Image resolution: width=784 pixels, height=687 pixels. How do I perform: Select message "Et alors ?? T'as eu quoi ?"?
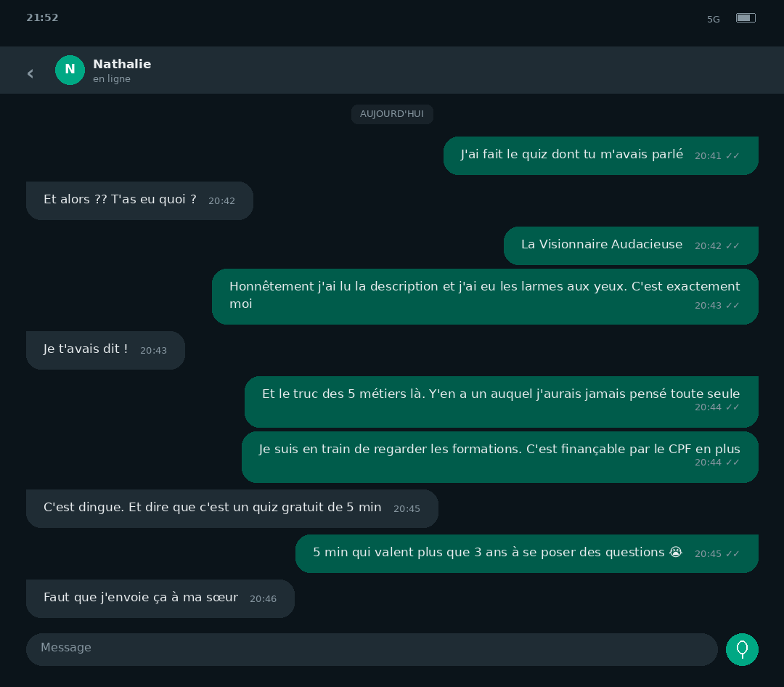pos(139,200)
